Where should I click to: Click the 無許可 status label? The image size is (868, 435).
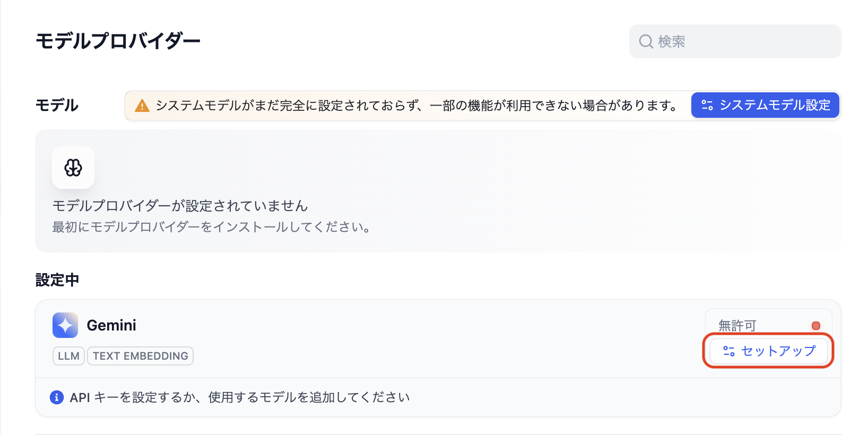click(737, 326)
